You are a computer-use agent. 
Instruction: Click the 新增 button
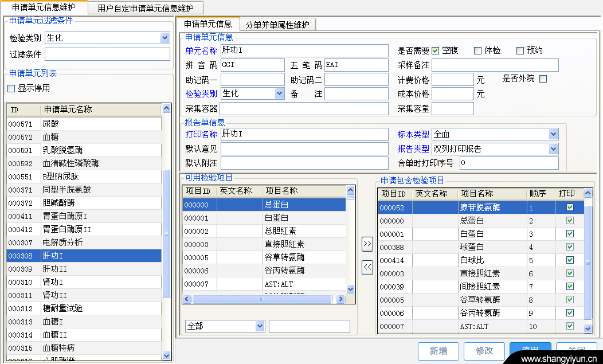[438, 351]
